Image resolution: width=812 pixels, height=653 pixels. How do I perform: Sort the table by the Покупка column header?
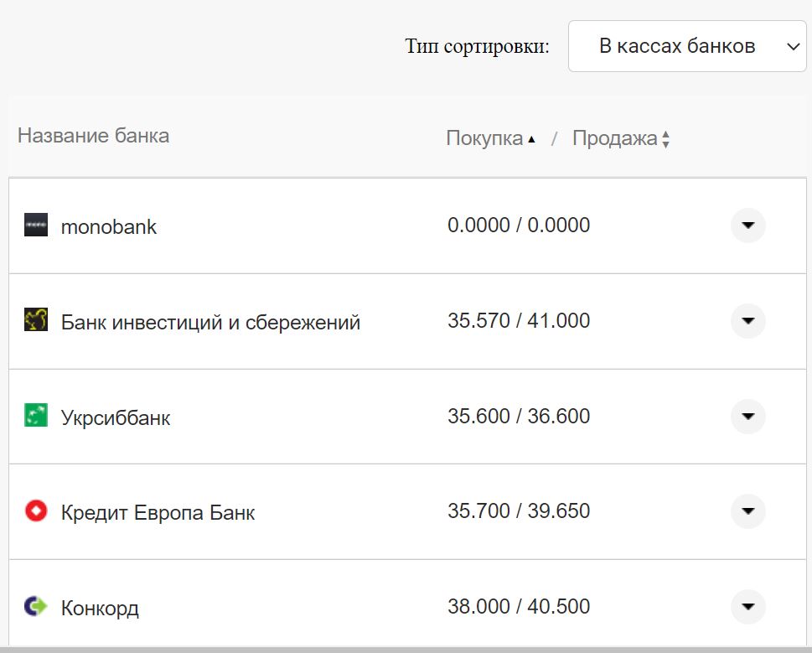pos(483,137)
